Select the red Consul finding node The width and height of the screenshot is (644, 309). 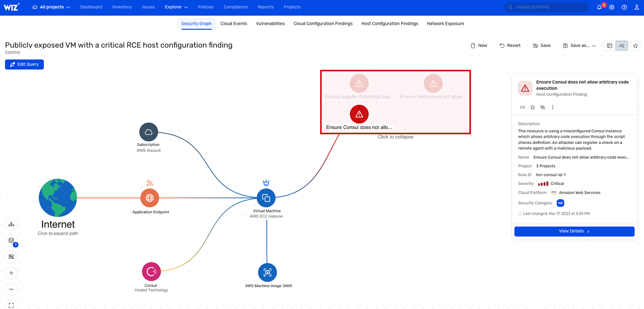[x=359, y=114]
